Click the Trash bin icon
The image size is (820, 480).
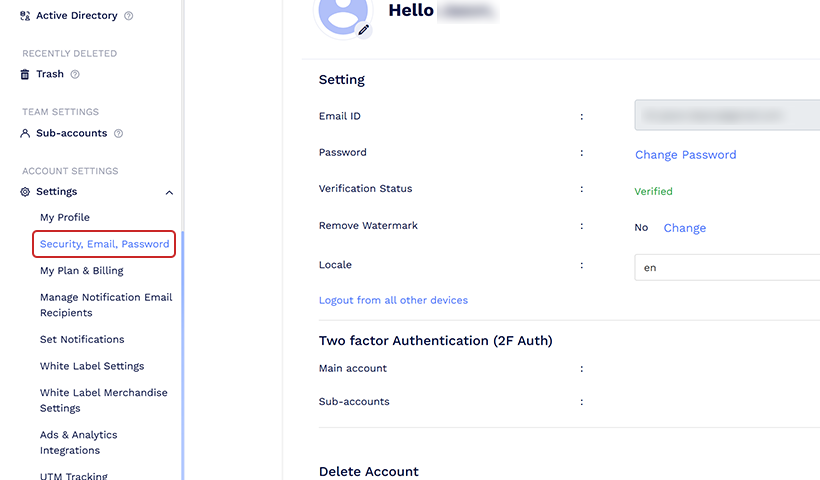[25, 74]
